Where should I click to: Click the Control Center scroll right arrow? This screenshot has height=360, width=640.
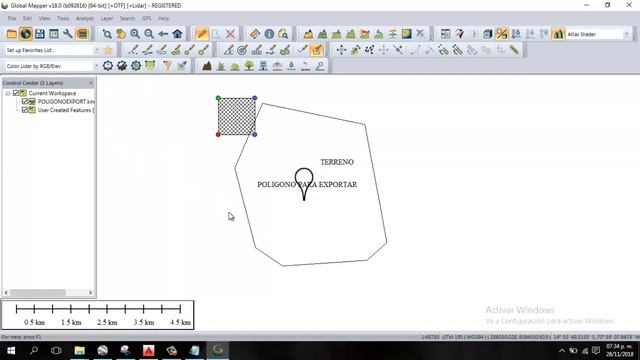click(91, 293)
